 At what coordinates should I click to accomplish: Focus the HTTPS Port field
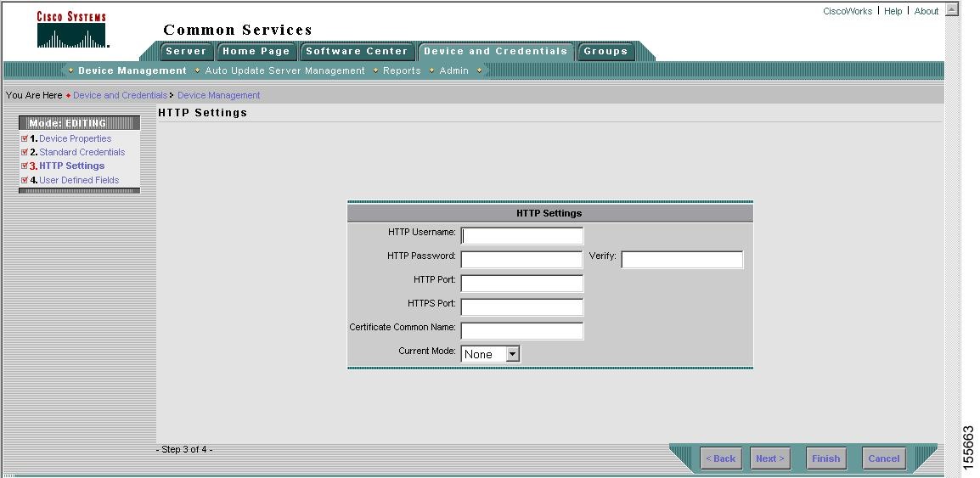click(522, 306)
